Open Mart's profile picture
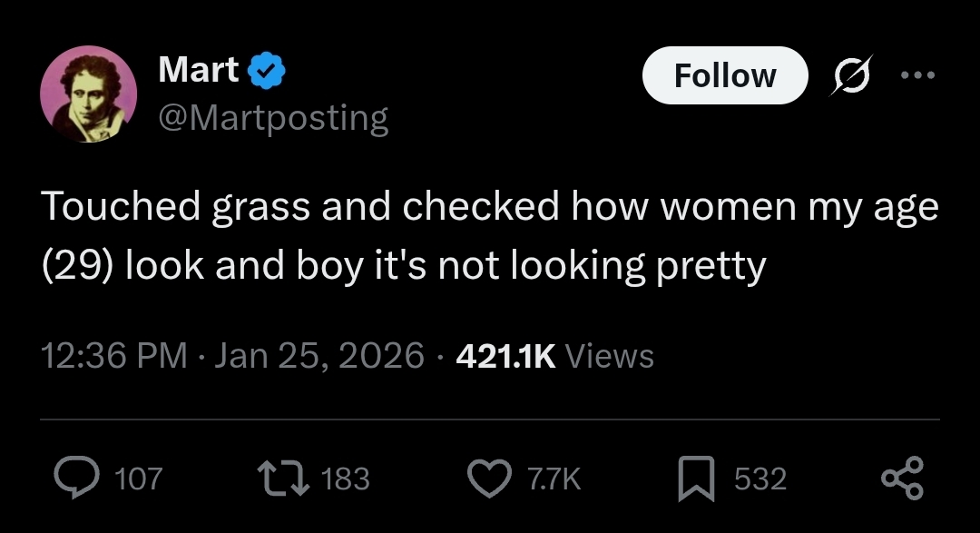The height and width of the screenshot is (533, 980). [89, 94]
